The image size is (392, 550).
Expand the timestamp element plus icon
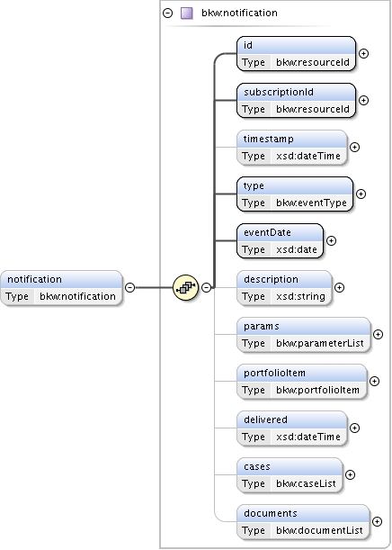355,148
